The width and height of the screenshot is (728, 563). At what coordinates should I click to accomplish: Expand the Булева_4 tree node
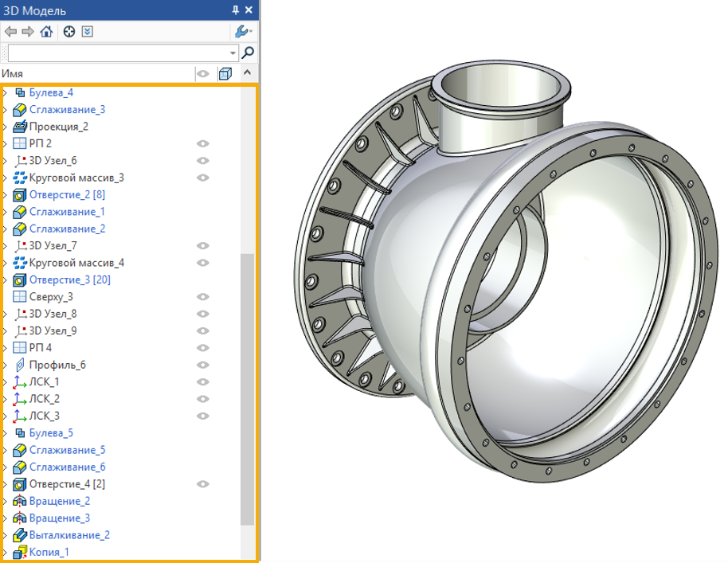tap(4, 93)
